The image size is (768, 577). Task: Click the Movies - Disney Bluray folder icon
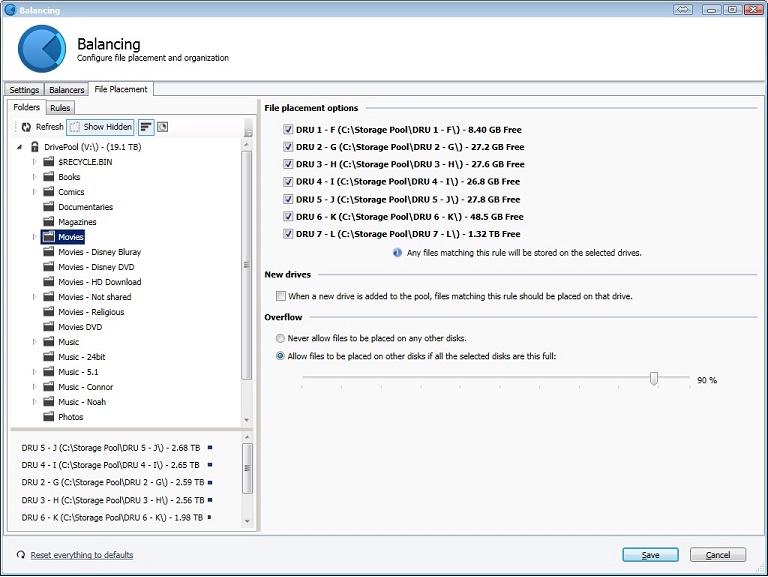48,252
